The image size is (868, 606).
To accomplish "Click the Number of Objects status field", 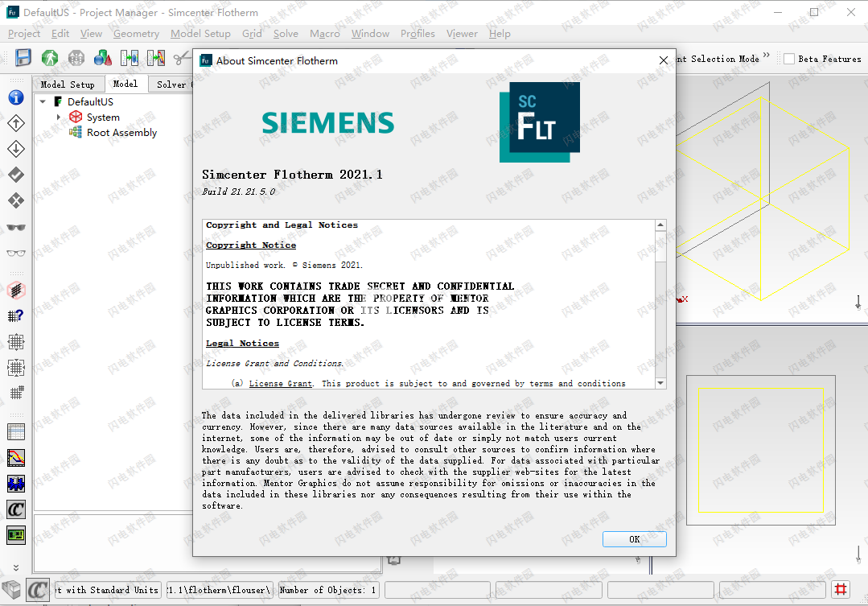I will point(328,590).
